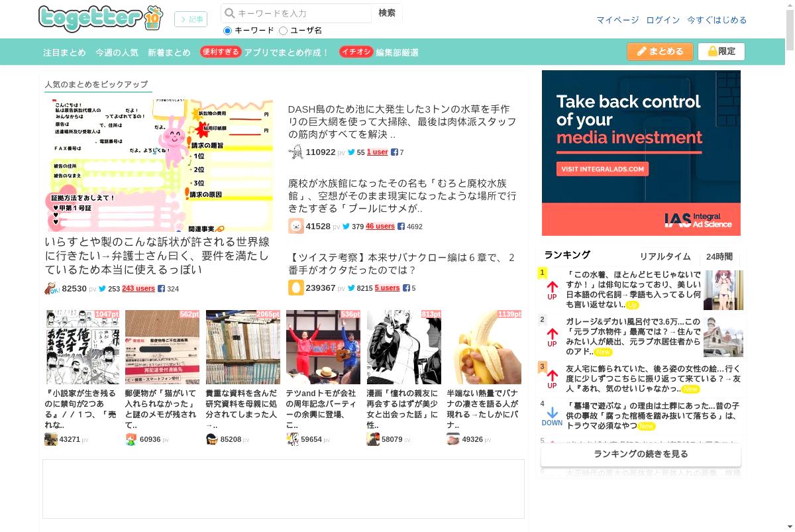Viewport: 795px width, 532px height.
Task: Click author avatar next to 41528 pv
Action: (x=295, y=226)
